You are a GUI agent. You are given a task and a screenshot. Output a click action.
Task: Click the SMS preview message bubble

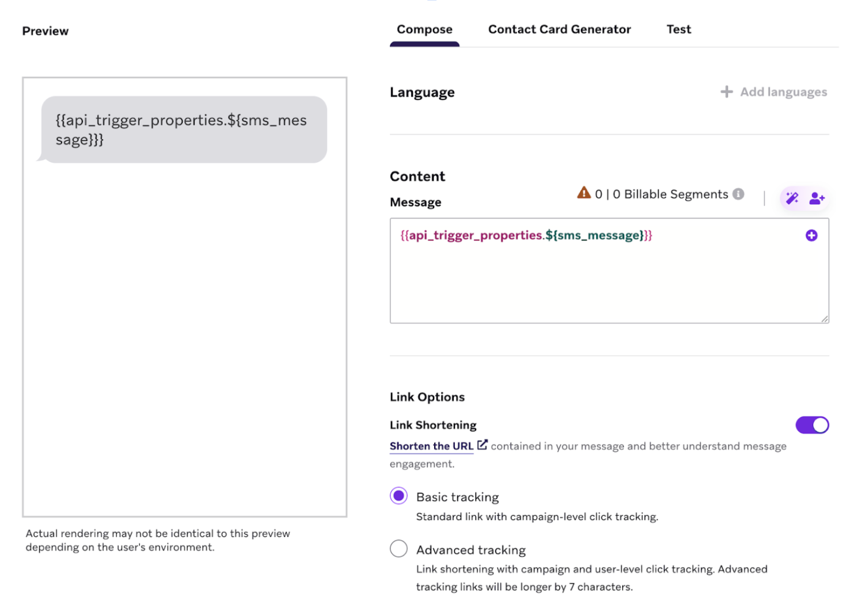click(183, 129)
